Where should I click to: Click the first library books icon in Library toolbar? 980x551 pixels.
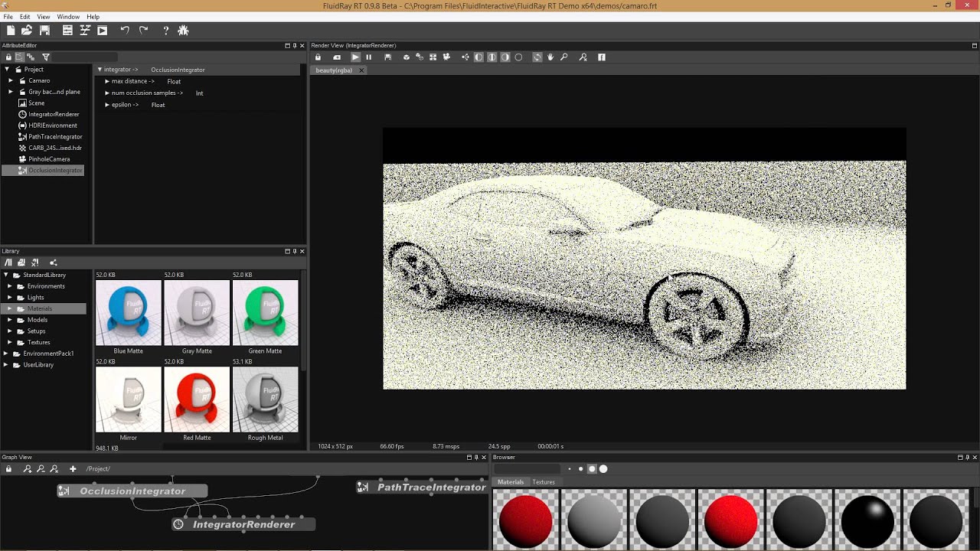pos(8,262)
